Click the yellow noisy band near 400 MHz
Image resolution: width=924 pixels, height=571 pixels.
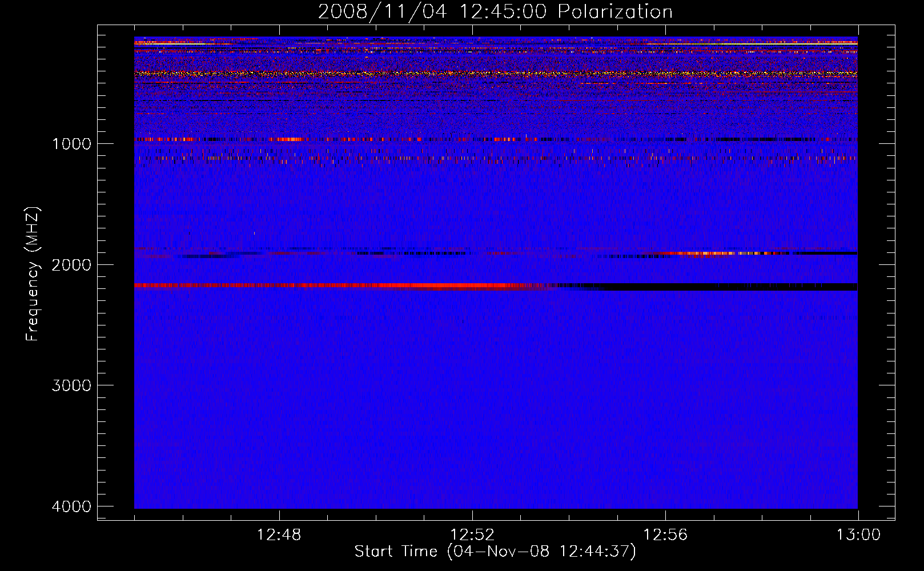pyautogui.click(x=496, y=74)
